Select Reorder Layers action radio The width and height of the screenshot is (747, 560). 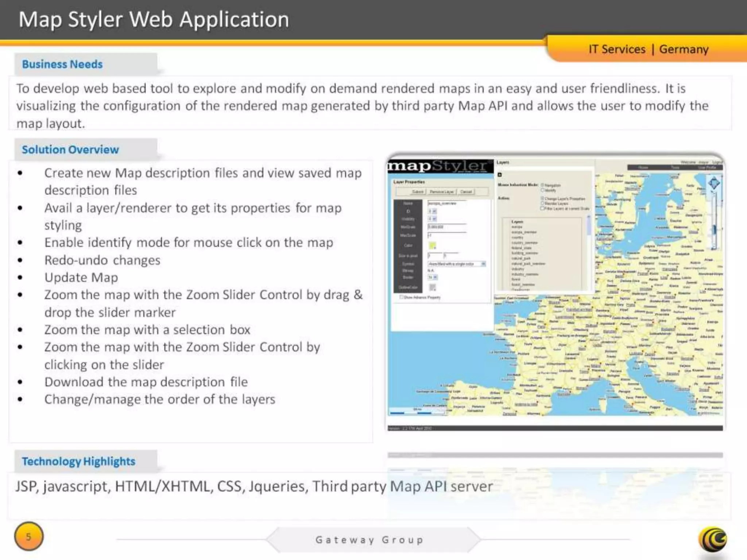point(542,203)
